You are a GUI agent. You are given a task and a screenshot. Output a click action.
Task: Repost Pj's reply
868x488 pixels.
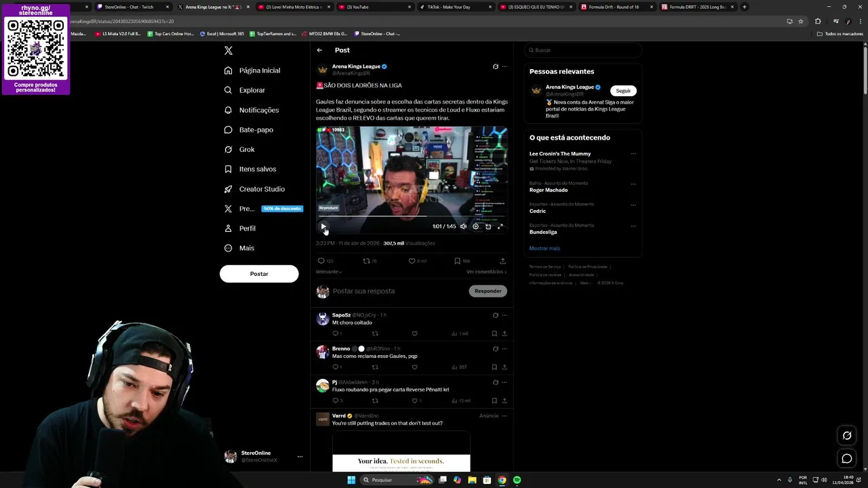[374, 401]
